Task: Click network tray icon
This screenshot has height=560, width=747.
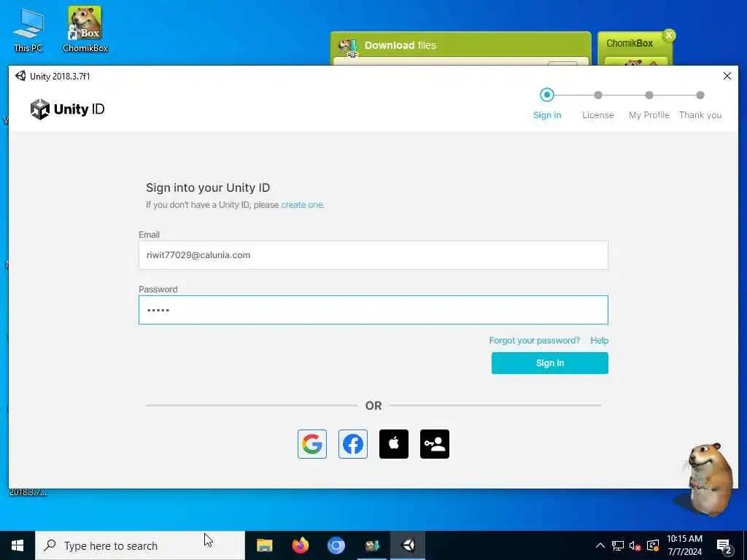Action: coord(618,545)
